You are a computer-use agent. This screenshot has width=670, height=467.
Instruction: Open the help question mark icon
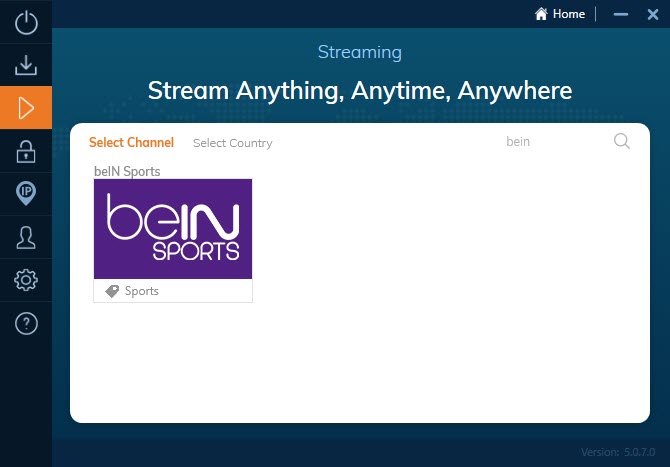tap(26, 323)
